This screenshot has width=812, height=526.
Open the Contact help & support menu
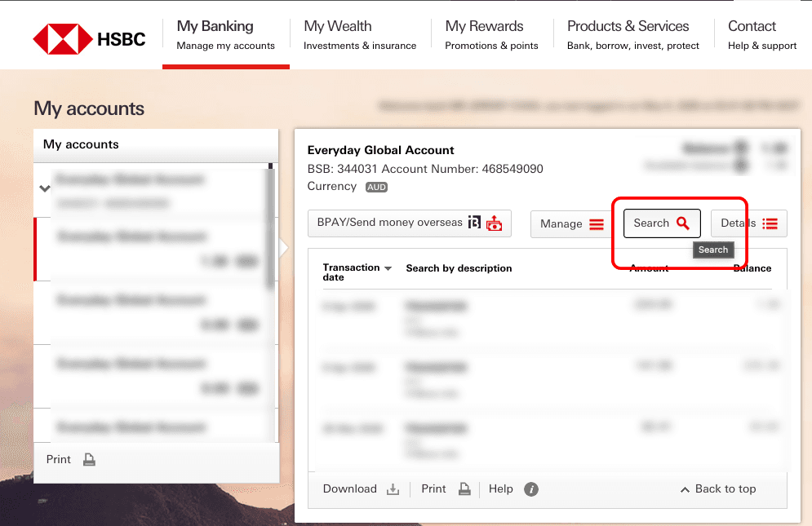point(761,35)
